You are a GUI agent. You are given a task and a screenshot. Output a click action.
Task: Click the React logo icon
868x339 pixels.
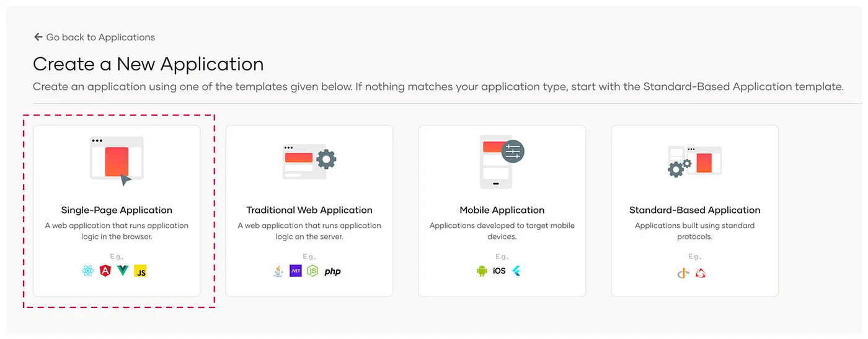[x=88, y=271]
